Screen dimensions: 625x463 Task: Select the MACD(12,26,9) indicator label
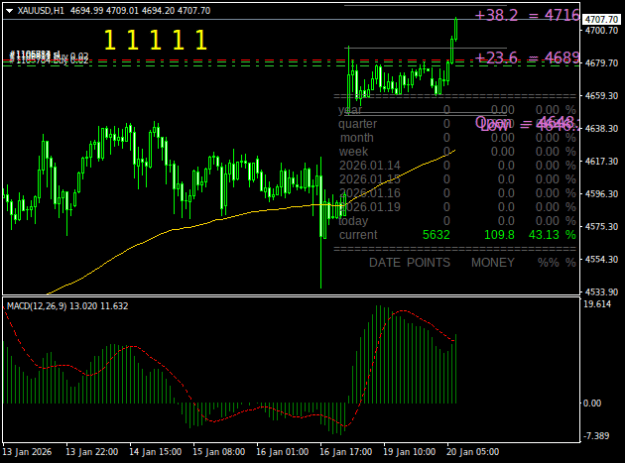point(37,306)
